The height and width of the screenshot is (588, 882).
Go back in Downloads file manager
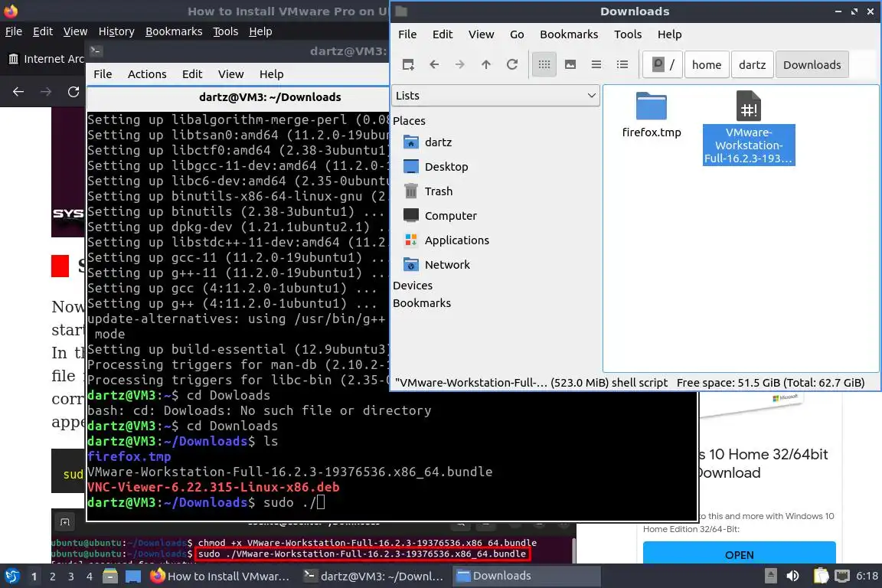tap(434, 65)
